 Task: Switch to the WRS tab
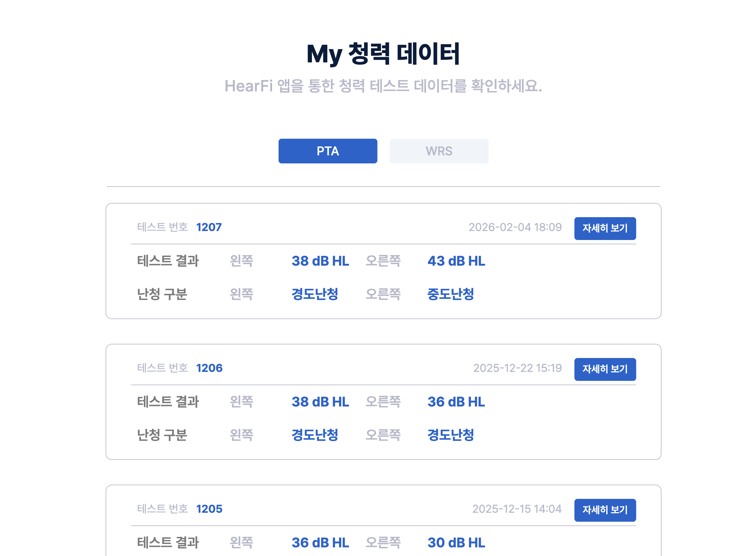pos(439,151)
